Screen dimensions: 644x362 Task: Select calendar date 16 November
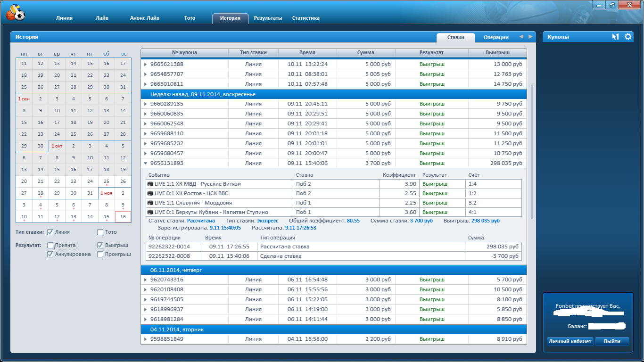click(x=123, y=217)
